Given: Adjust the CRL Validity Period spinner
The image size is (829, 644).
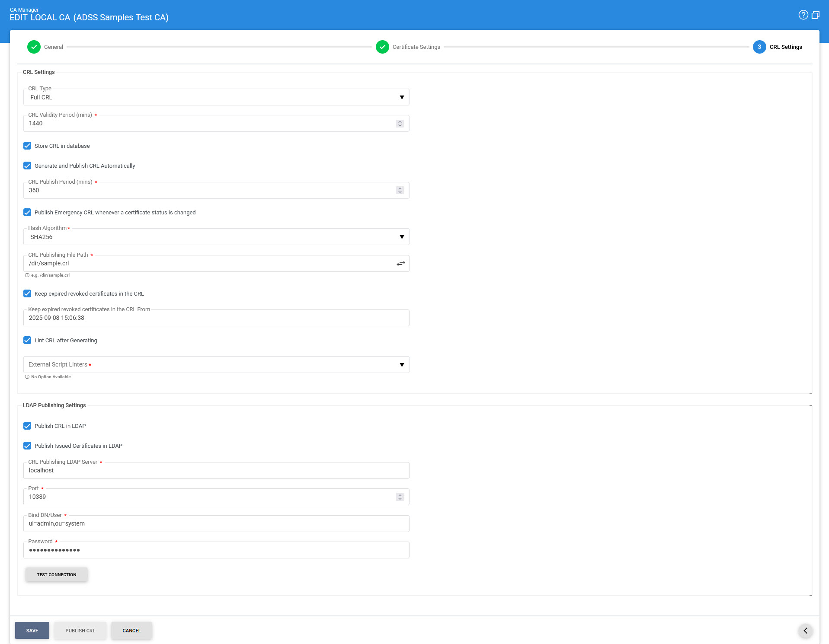Looking at the screenshot, I should tap(400, 124).
